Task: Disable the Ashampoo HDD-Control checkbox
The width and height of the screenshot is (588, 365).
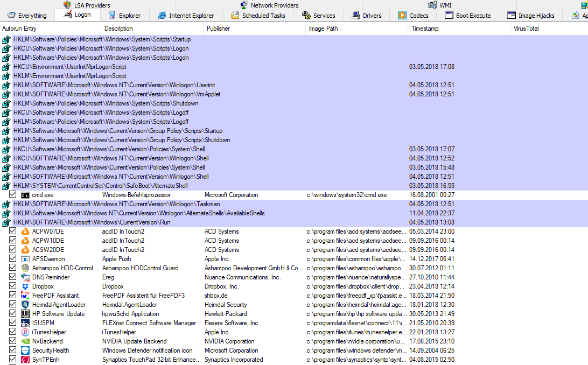Action: [x=13, y=268]
